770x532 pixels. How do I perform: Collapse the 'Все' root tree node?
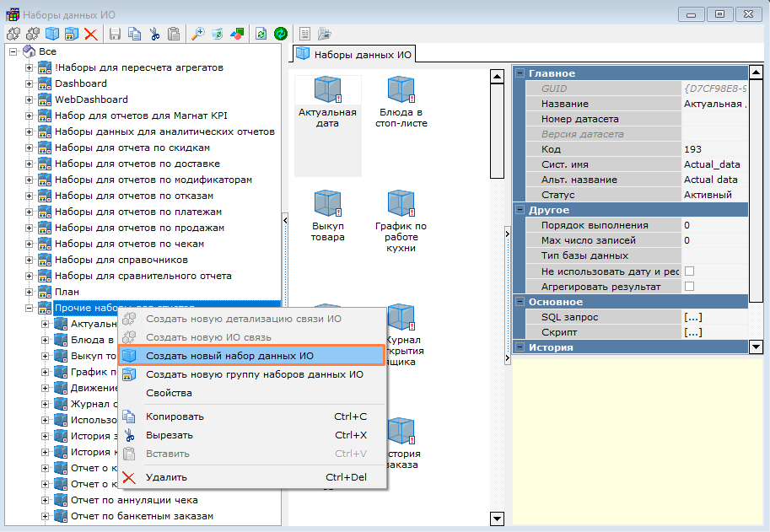(13, 52)
